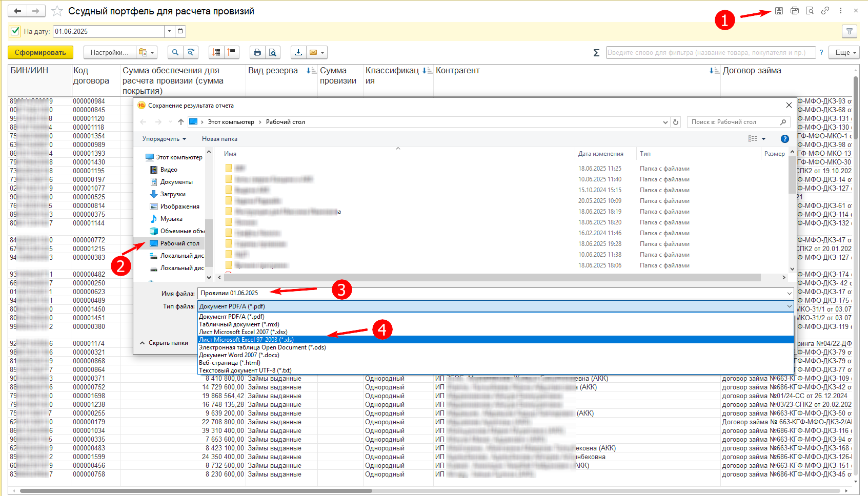Screen dimensions: 868x496
Task: Select 'Документ Word 2007 (*.docx)' option
Action: click(x=496, y=355)
